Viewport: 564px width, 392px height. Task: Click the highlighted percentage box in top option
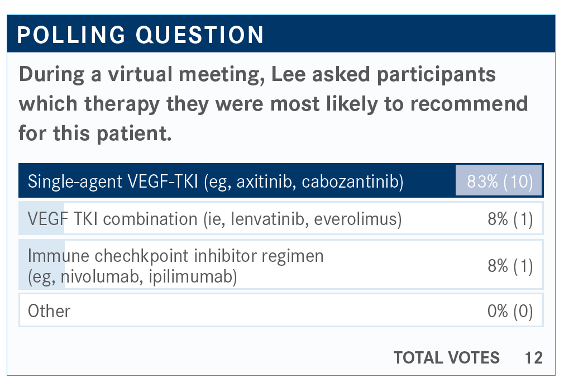(499, 180)
